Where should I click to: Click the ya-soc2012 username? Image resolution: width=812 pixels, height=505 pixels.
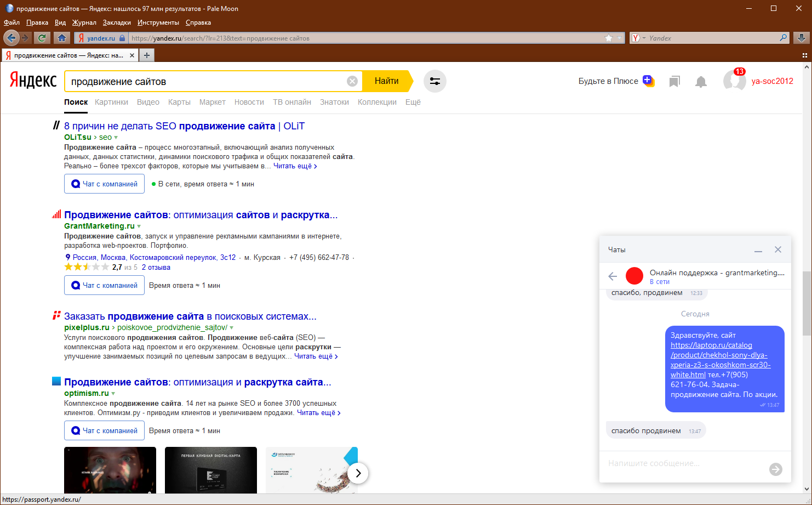(773, 81)
